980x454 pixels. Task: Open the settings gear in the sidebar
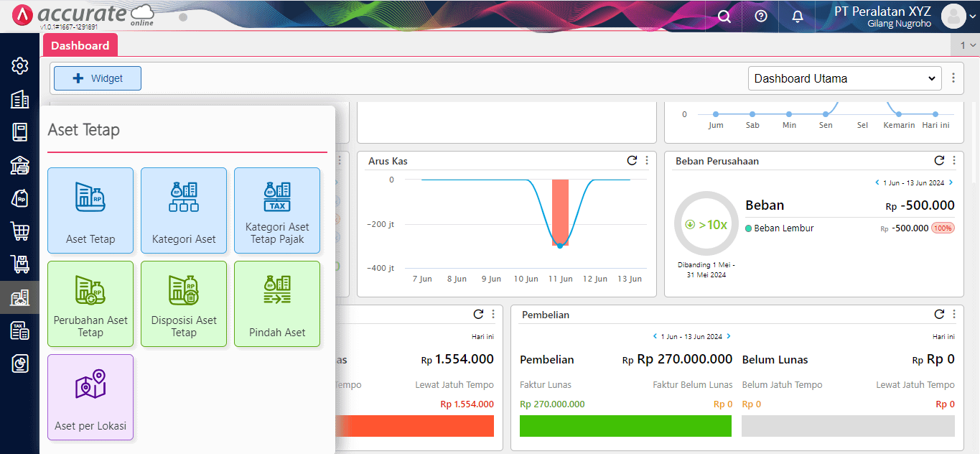(x=19, y=66)
